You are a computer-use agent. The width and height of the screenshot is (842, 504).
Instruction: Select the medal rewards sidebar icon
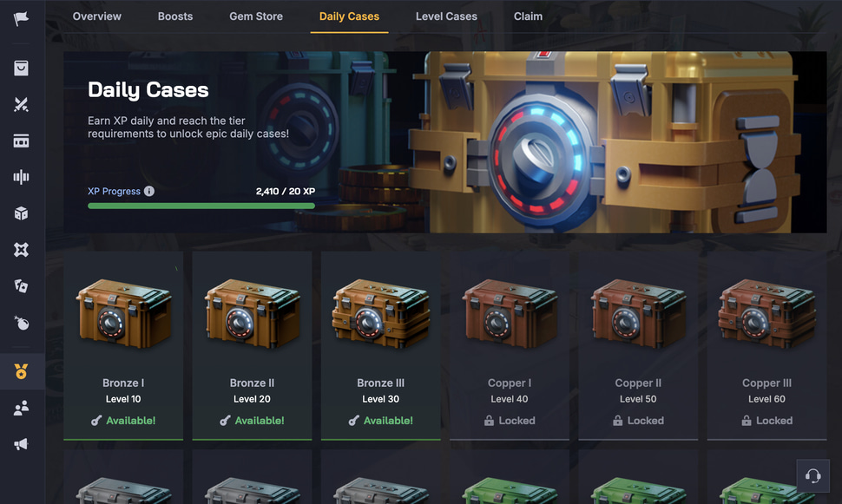pyautogui.click(x=21, y=371)
